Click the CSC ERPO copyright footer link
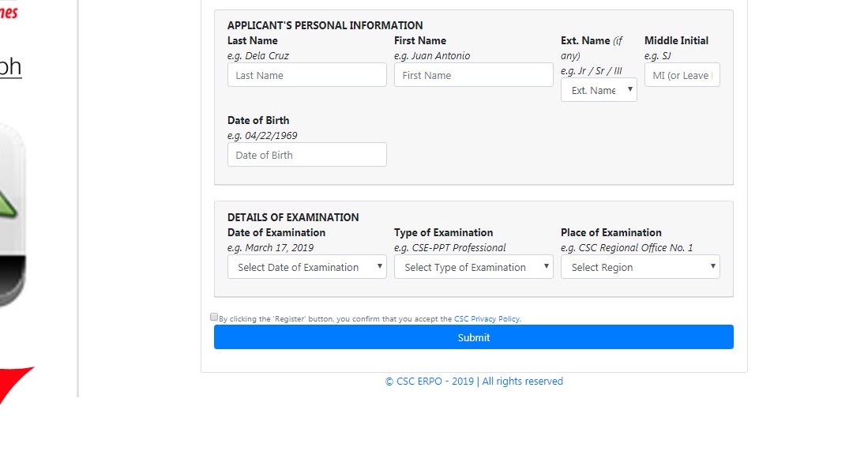This screenshot has width=868, height=455. click(x=474, y=382)
